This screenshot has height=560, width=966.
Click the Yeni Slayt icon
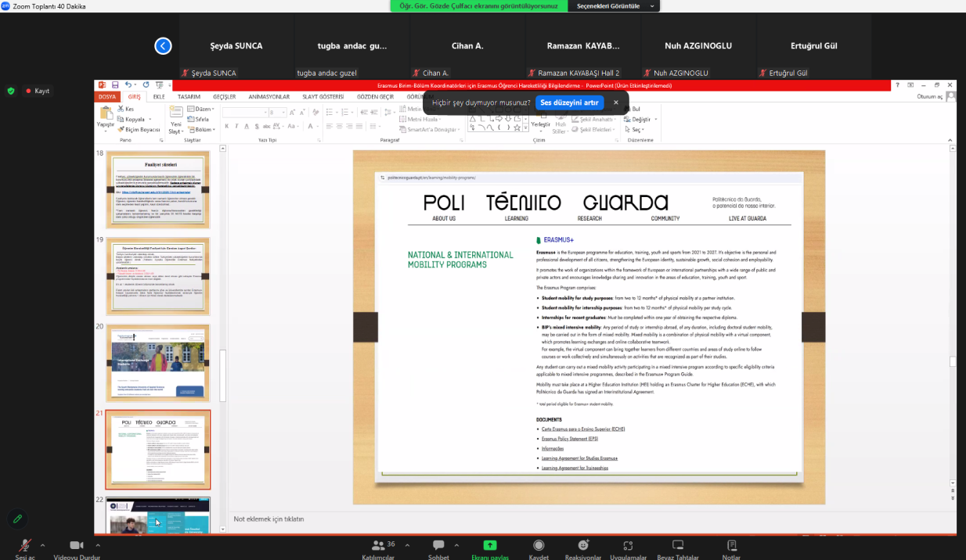pyautogui.click(x=176, y=113)
